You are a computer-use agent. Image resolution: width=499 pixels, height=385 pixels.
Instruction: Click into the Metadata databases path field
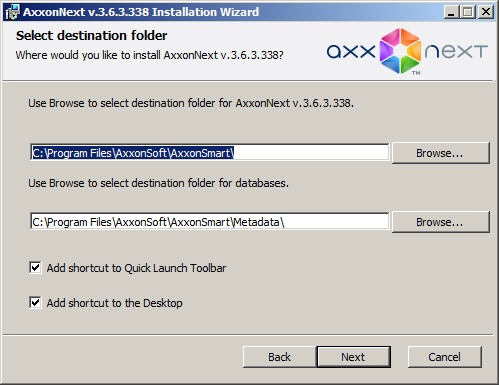pos(210,222)
